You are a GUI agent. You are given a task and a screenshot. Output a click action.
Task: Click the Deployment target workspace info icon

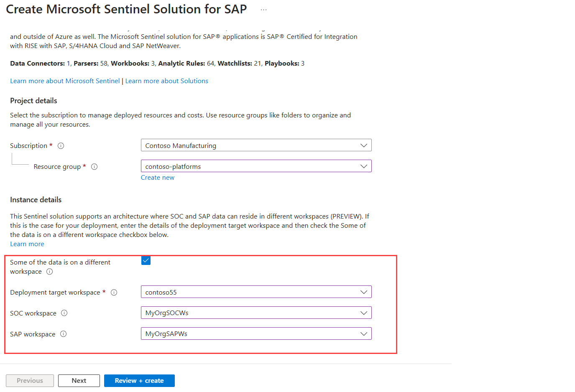(x=114, y=292)
